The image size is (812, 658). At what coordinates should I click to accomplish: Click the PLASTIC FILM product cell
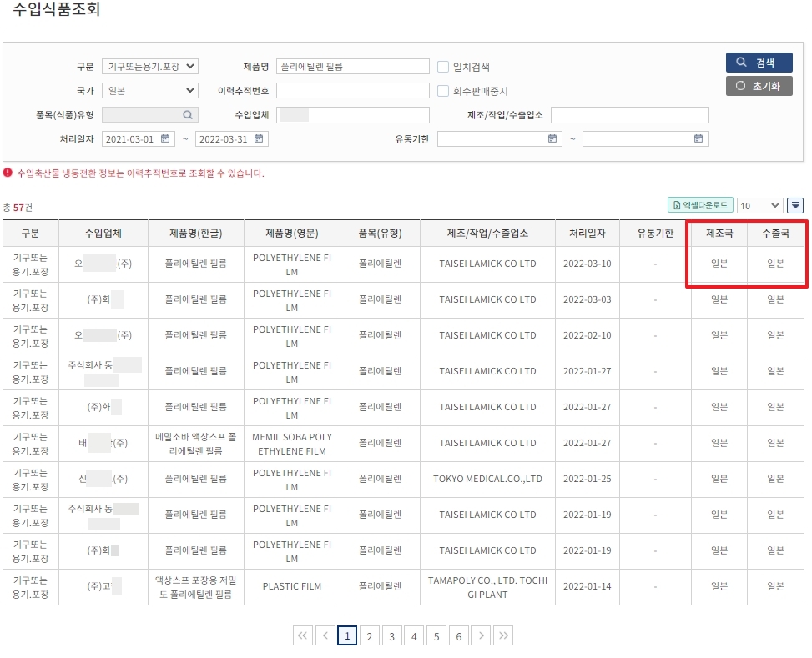coord(292,586)
